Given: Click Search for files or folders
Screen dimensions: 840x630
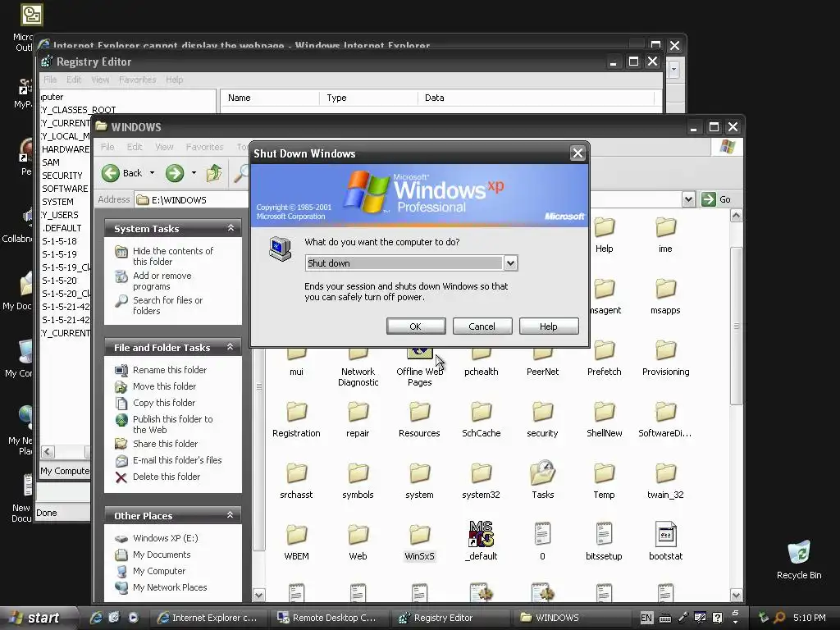Looking at the screenshot, I should [167, 305].
